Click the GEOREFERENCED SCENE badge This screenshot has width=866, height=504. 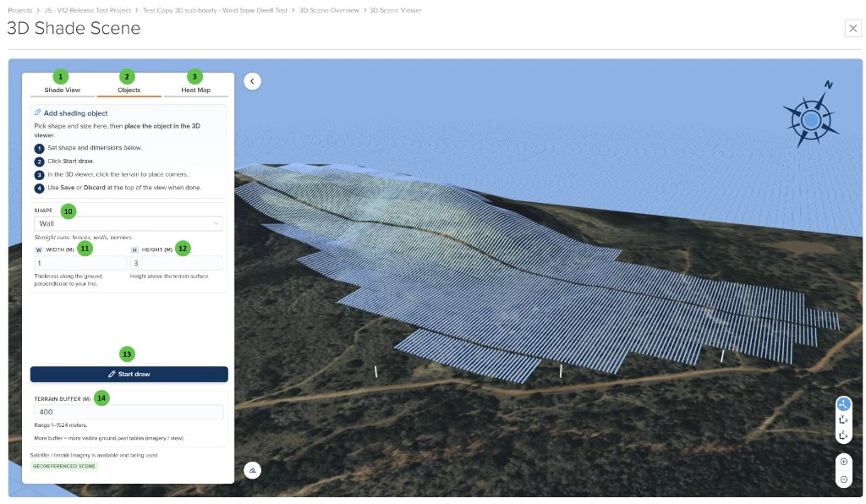(64, 466)
